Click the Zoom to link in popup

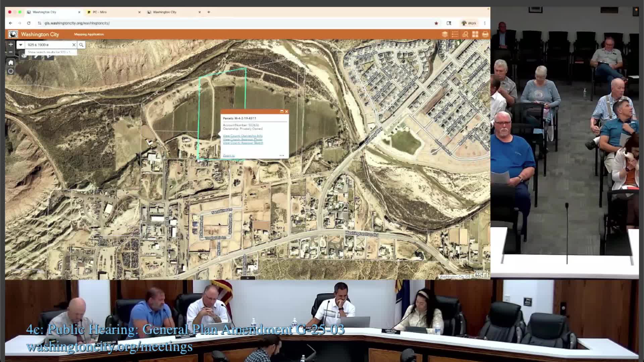tap(229, 156)
